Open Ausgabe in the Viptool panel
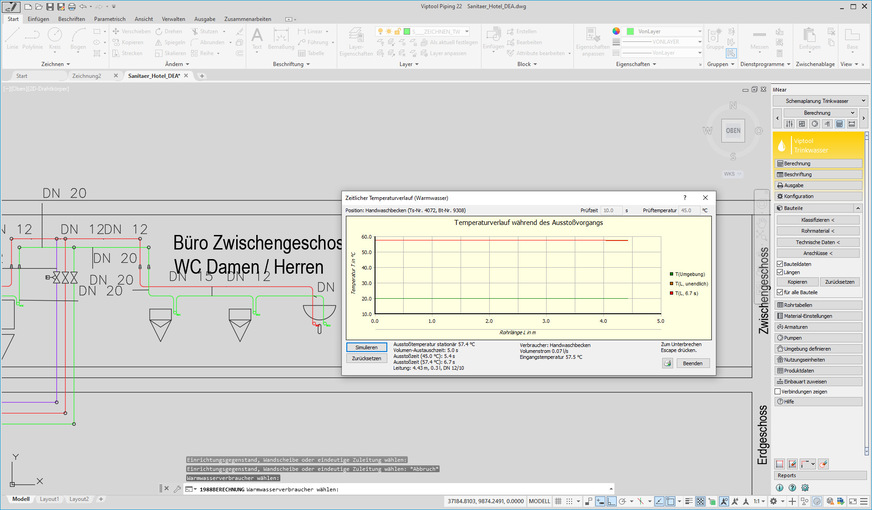The height and width of the screenshot is (510, 872). click(818, 185)
